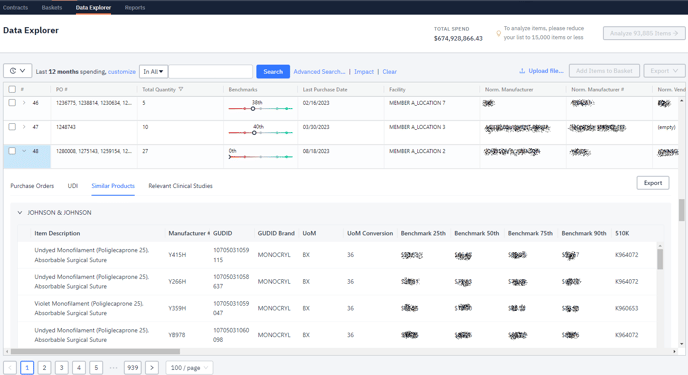Click the 510K value K960653

coord(627,308)
